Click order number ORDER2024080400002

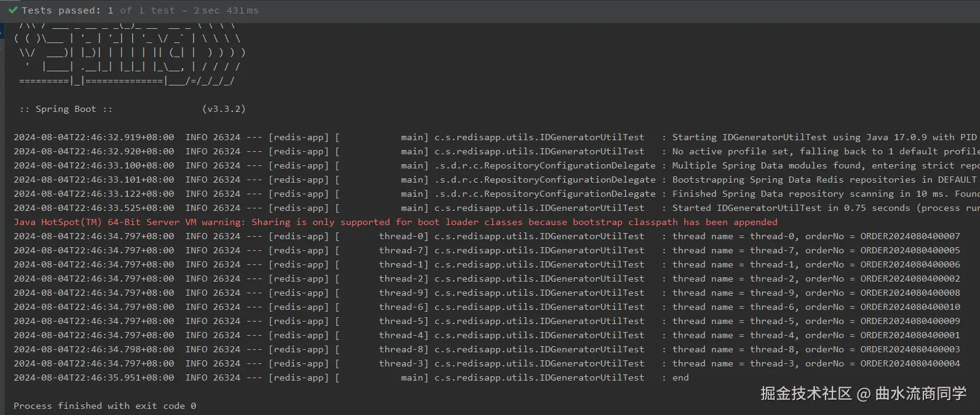[910, 279]
